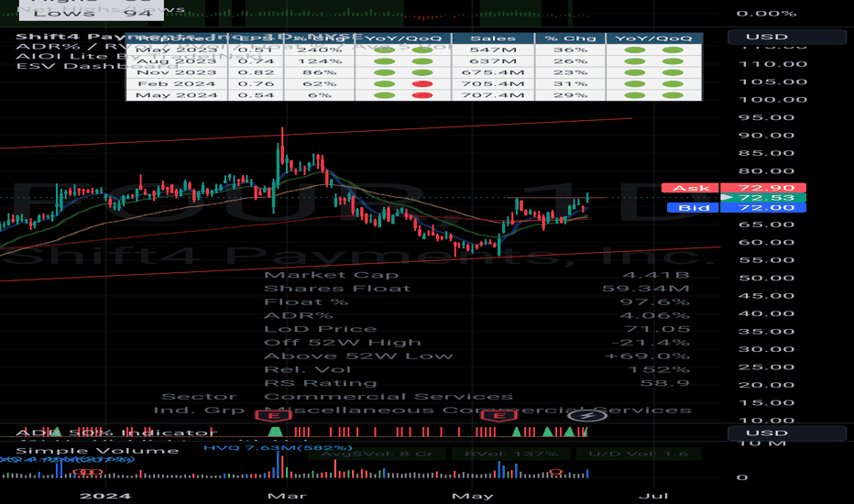Image resolution: width=854 pixels, height=504 pixels.
Task: Click the ADR% 4.06% value
Action: 655,316
